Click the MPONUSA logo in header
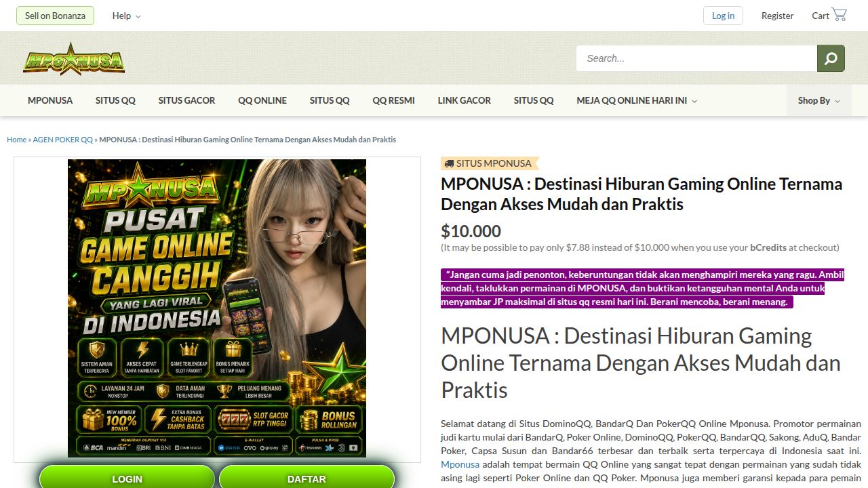Image resolution: width=868 pixels, height=488 pixels. click(74, 59)
